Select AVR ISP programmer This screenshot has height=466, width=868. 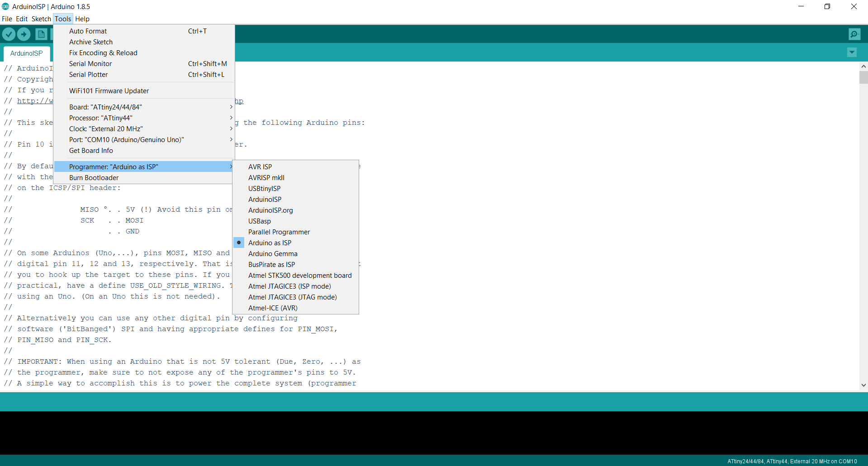click(x=296, y=167)
